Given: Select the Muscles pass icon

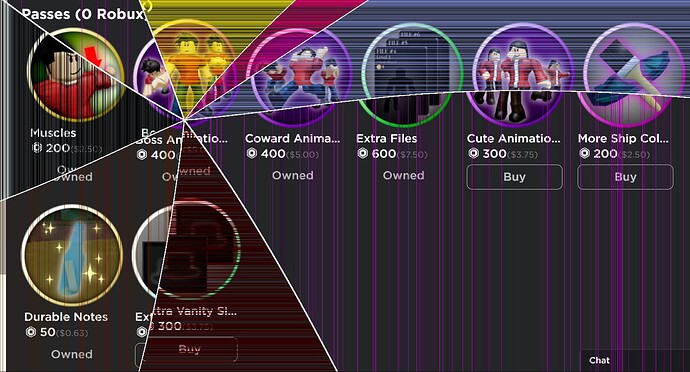Looking at the screenshot, I should coord(76,74).
